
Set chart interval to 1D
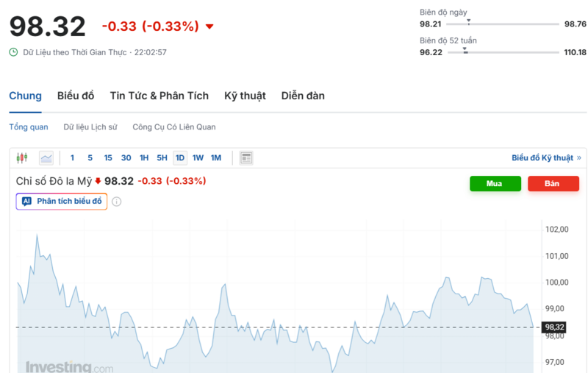pos(180,157)
